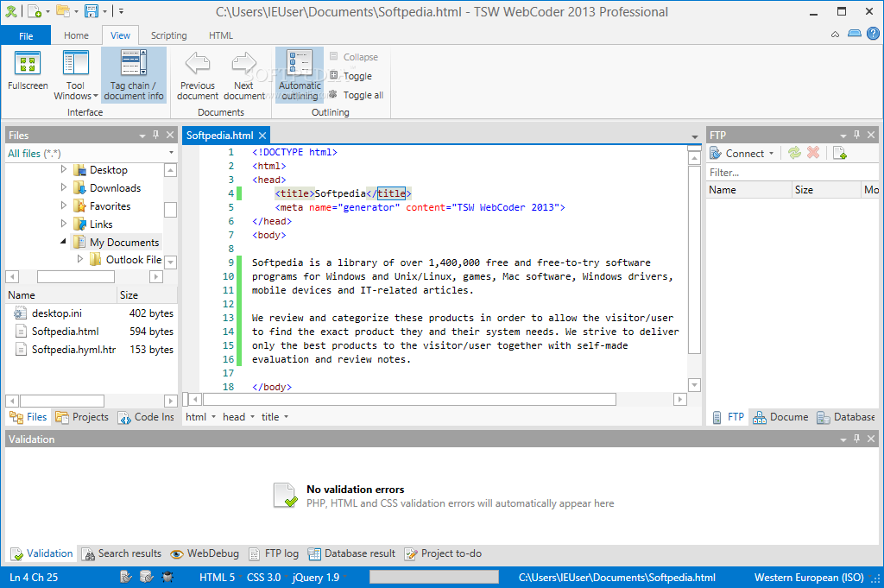Open the Database result bottom tab
The width and height of the screenshot is (884, 588).
click(351, 553)
